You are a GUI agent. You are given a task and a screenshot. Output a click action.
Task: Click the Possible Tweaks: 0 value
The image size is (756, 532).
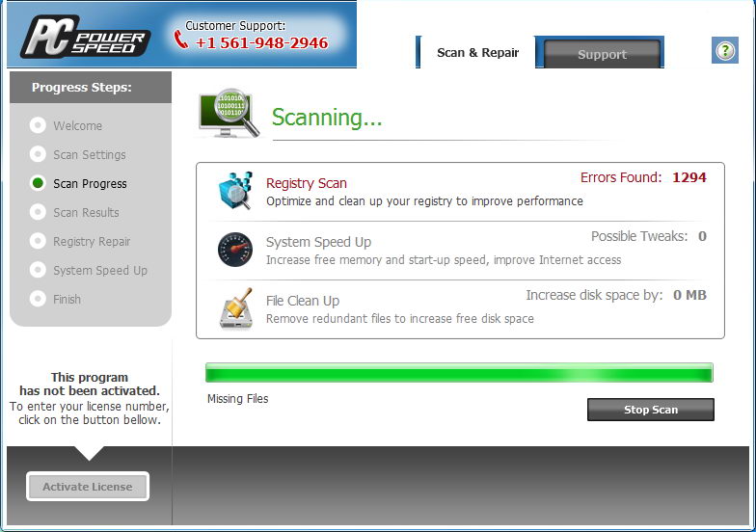click(648, 236)
